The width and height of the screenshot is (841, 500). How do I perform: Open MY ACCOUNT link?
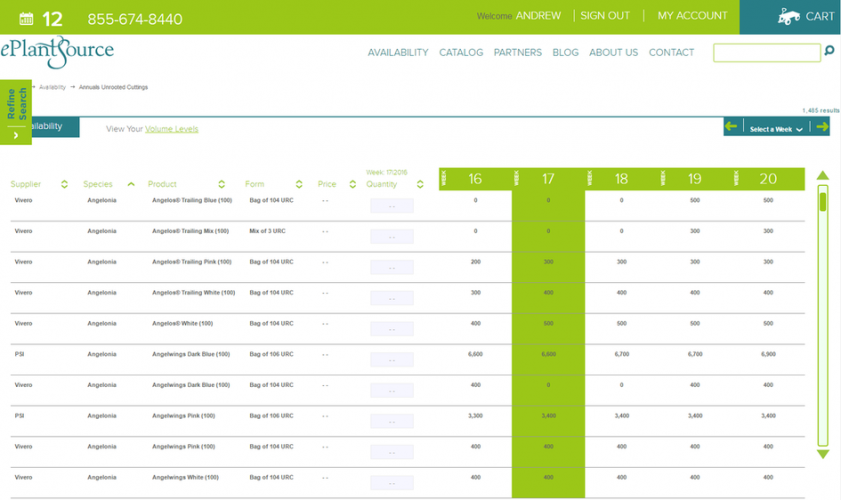[x=692, y=16]
